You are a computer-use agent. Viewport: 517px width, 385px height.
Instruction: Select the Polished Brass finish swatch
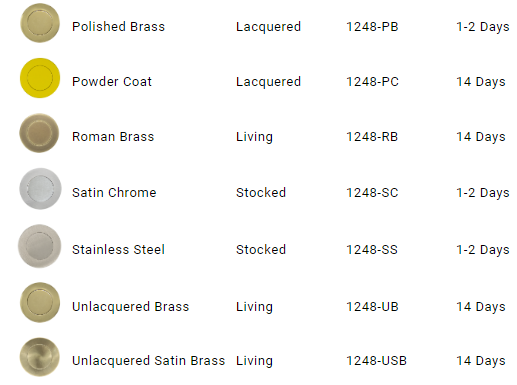click(40, 23)
